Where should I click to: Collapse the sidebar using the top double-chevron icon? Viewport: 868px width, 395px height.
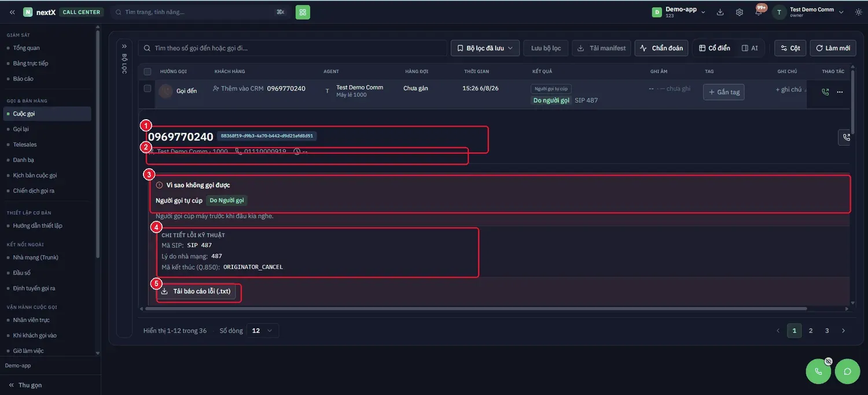pyautogui.click(x=12, y=12)
